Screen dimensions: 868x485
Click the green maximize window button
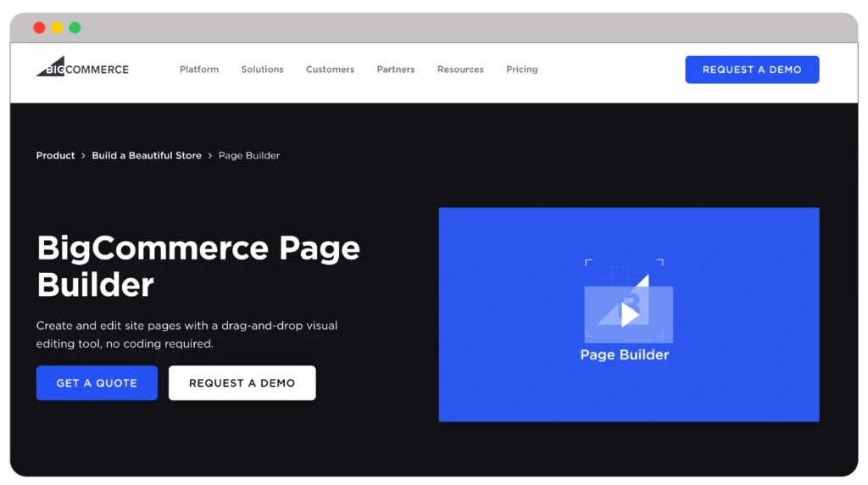pyautogui.click(x=75, y=28)
